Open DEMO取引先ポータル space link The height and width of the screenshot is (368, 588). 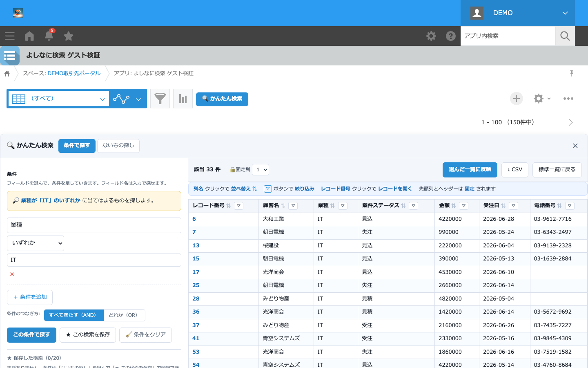tap(74, 74)
